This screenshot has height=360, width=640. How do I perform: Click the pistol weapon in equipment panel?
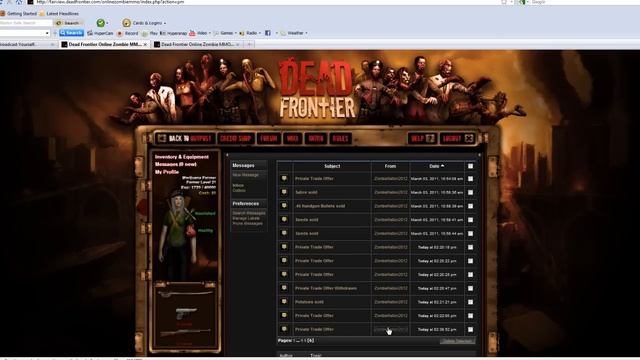(x=186, y=313)
